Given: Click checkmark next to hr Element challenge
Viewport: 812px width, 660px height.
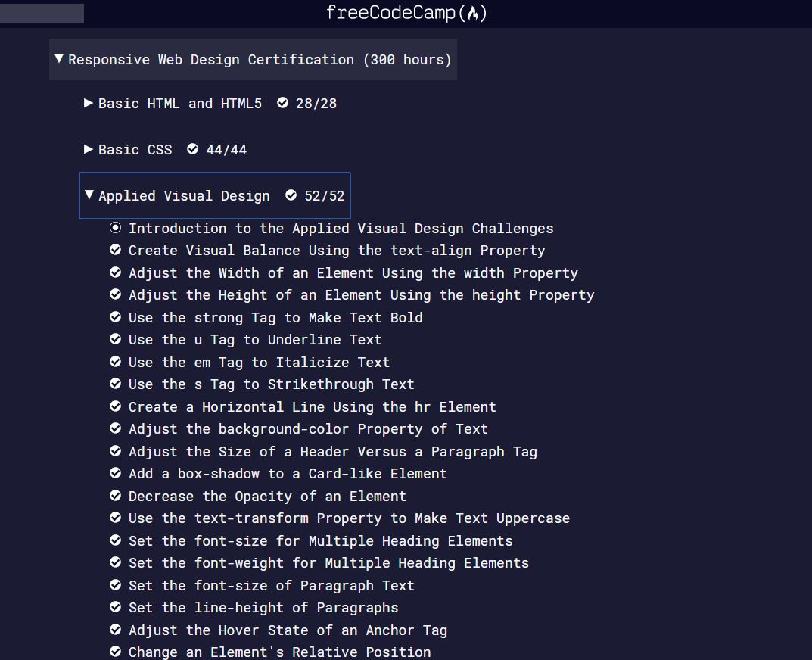Looking at the screenshot, I should [116, 406].
